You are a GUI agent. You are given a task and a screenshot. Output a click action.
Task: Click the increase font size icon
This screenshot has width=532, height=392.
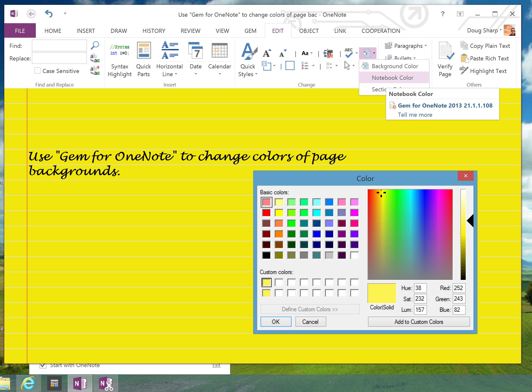pyautogui.click(x=267, y=53)
